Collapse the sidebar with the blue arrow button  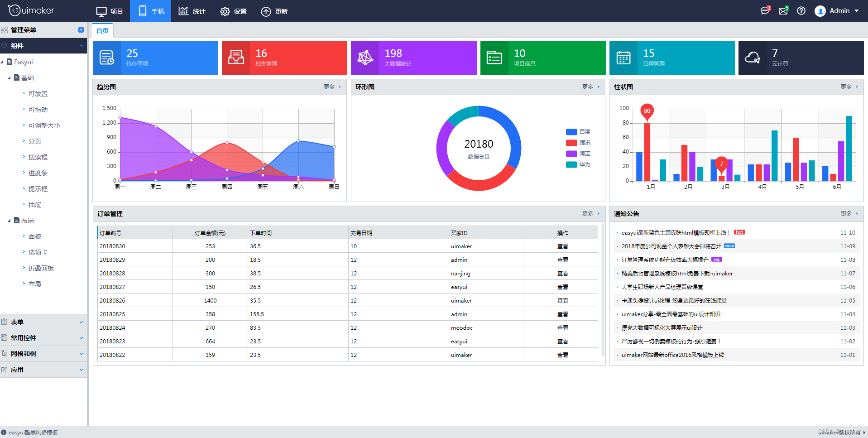[x=81, y=30]
